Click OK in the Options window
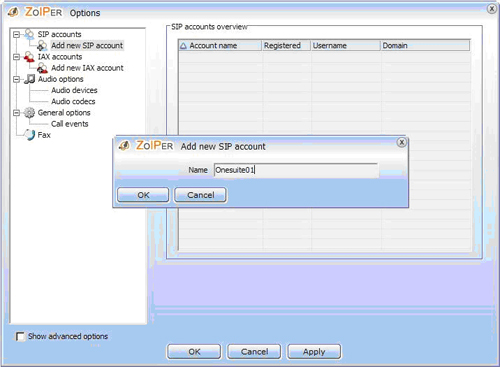 point(194,352)
